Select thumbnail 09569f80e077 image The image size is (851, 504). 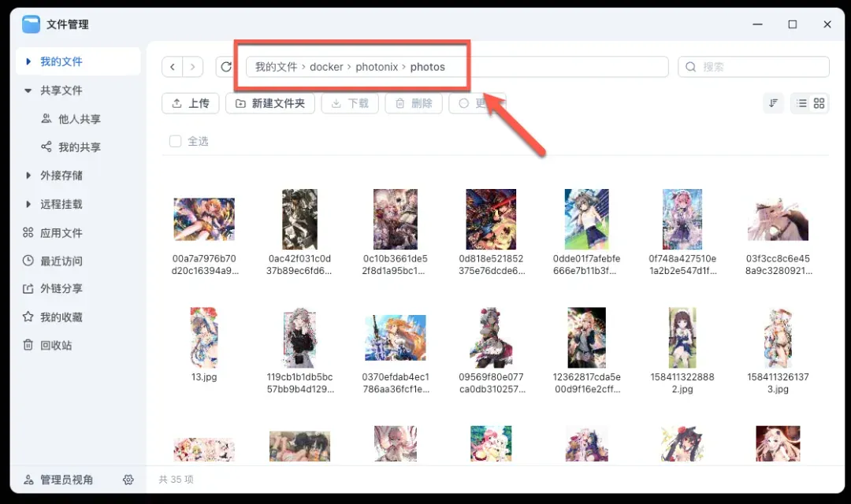[x=491, y=338]
